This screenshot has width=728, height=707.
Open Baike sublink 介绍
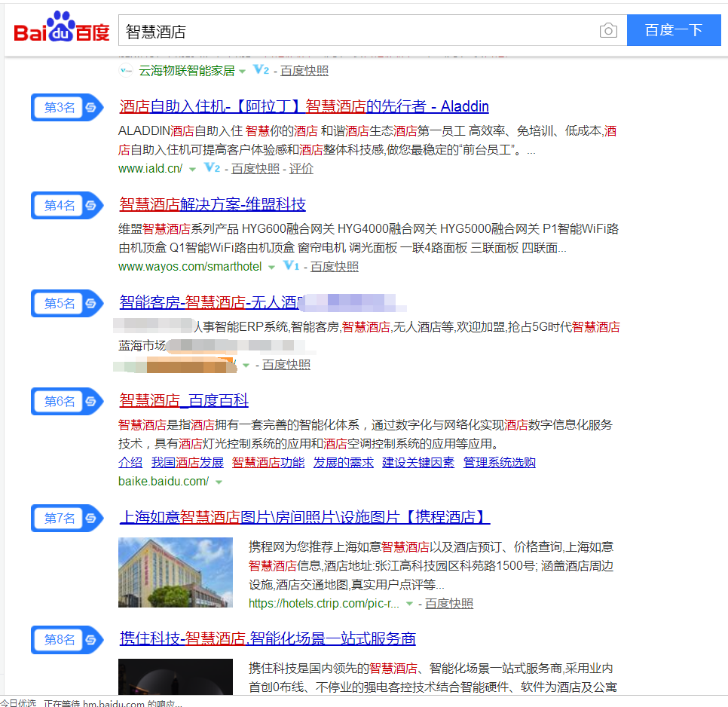coord(130,462)
